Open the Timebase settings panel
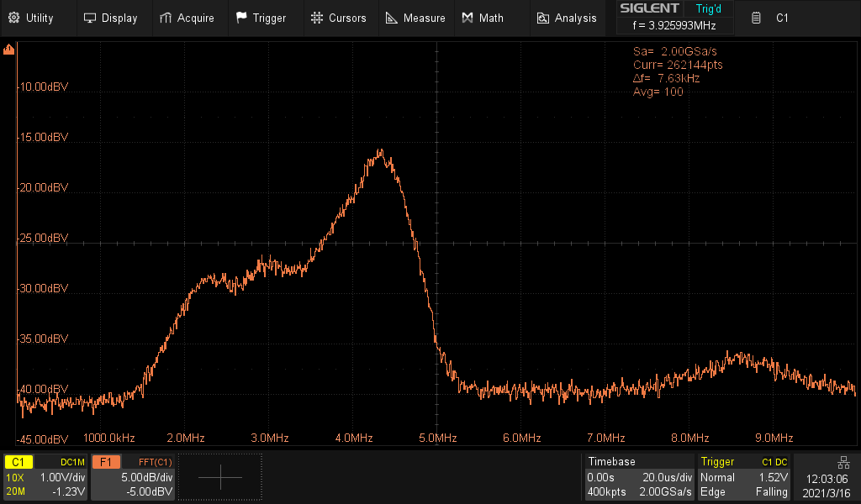 (639, 476)
